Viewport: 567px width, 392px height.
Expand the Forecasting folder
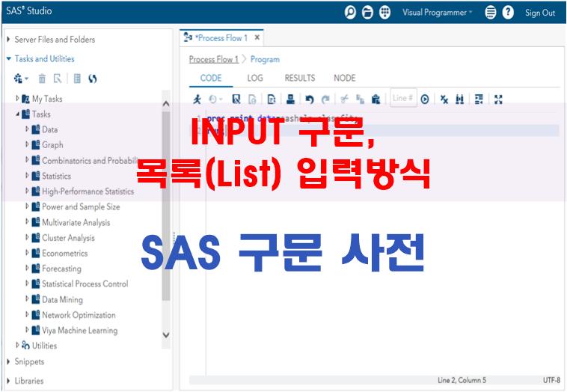[x=27, y=268]
